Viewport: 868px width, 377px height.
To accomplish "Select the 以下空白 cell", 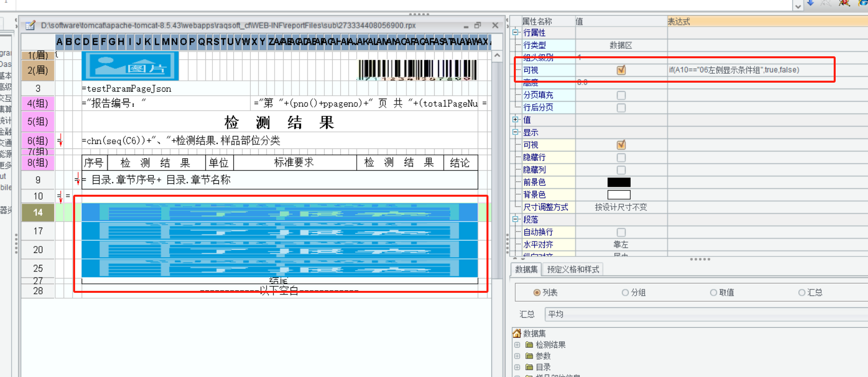I will (x=280, y=291).
